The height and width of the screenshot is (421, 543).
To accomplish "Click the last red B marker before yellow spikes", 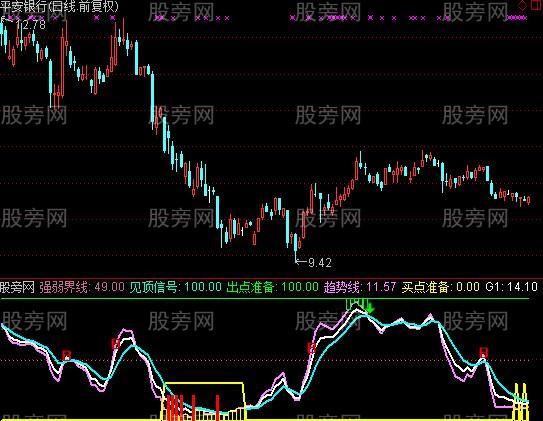I will pyautogui.click(x=484, y=353).
